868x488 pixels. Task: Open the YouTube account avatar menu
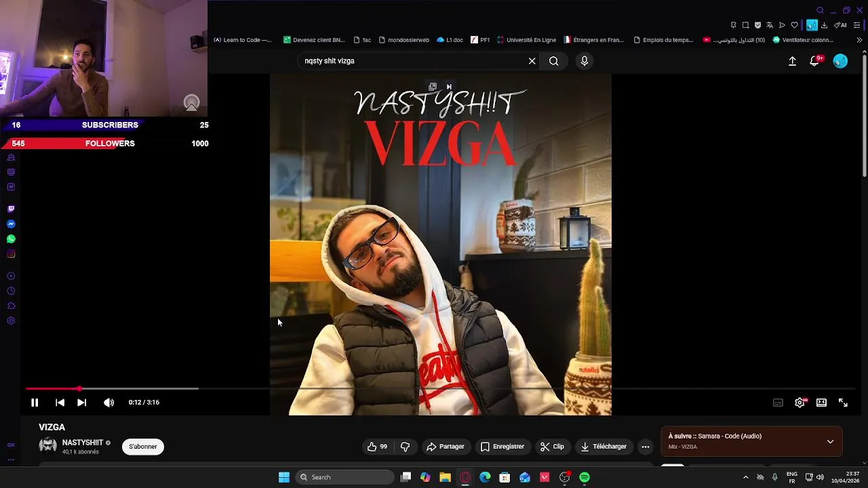click(840, 61)
